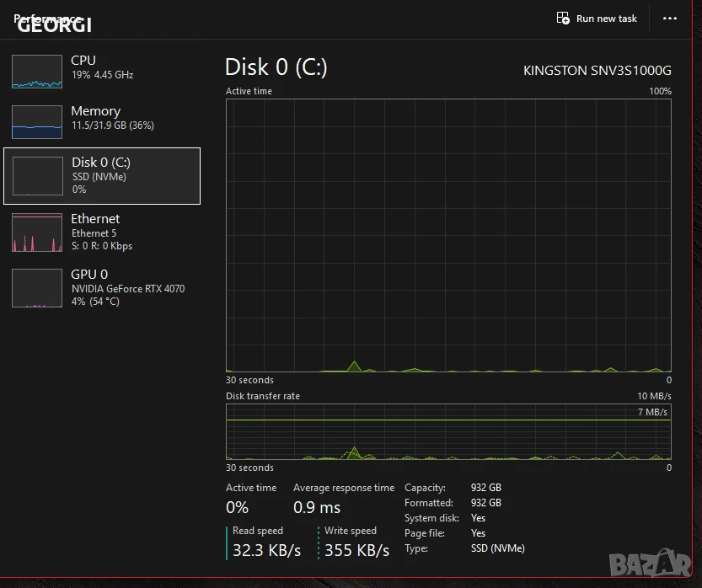Click the Run new task button

coord(597,19)
